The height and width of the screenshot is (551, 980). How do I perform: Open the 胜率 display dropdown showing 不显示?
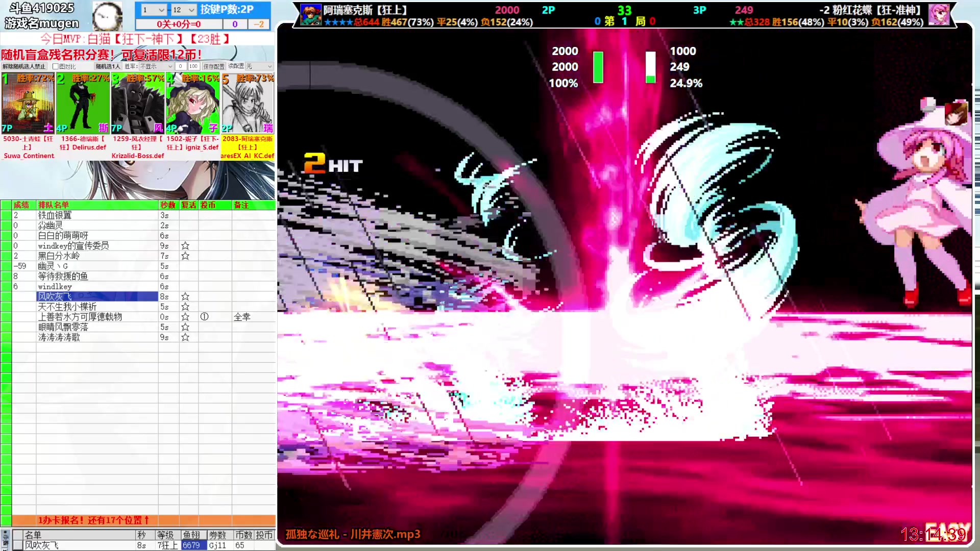[x=156, y=66]
